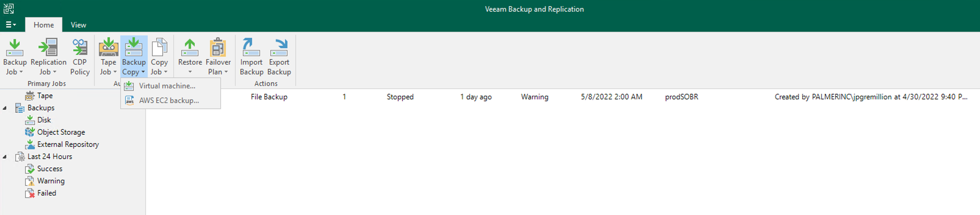This screenshot has width=980, height=215.
Task: Select External Repository under Backups
Action: pos(68,144)
